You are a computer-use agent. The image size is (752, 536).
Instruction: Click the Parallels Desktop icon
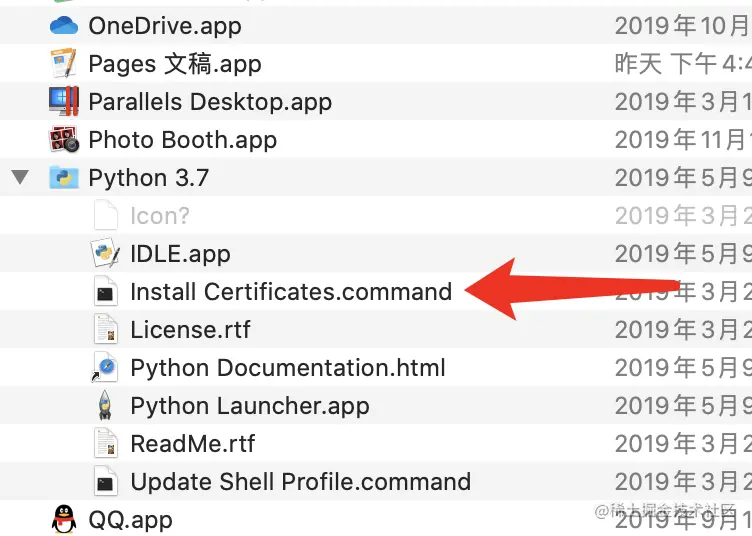click(64, 101)
